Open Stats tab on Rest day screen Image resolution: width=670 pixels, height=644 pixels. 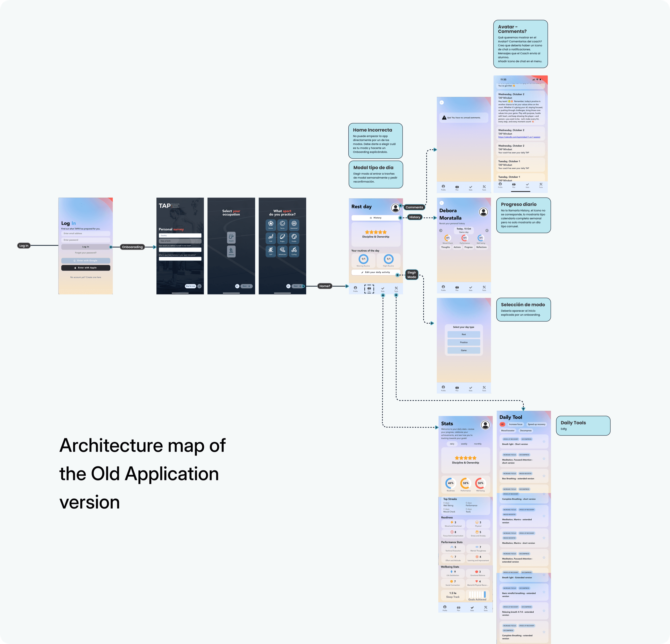coord(382,289)
